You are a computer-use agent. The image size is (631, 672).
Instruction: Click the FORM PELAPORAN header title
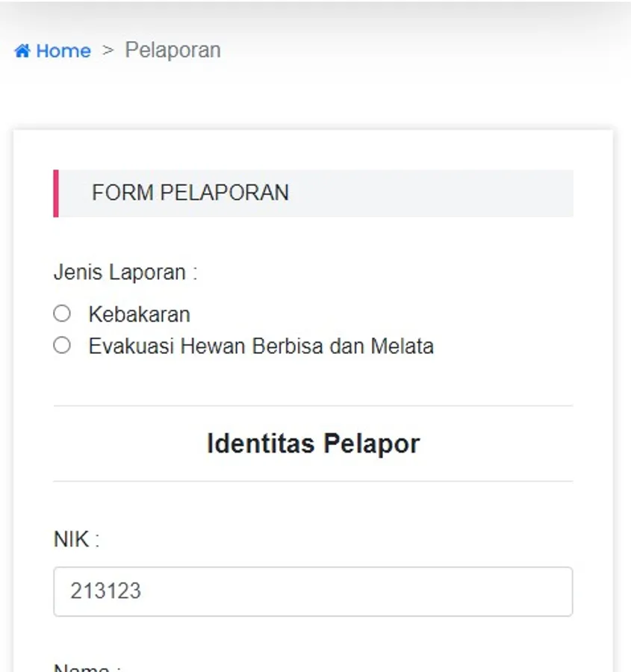tap(190, 193)
